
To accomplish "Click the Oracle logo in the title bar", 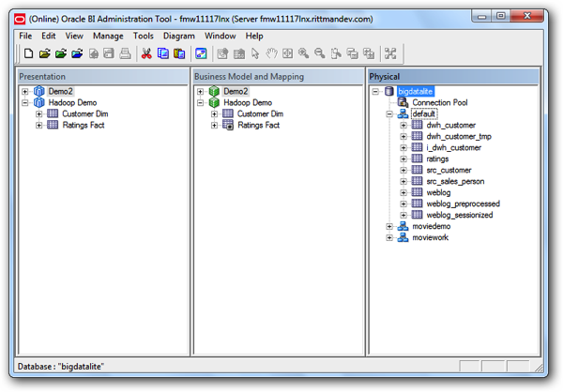I will [x=20, y=19].
